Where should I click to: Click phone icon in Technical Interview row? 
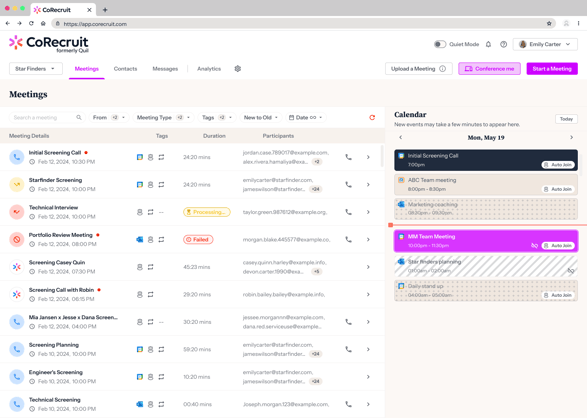coord(348,212)
